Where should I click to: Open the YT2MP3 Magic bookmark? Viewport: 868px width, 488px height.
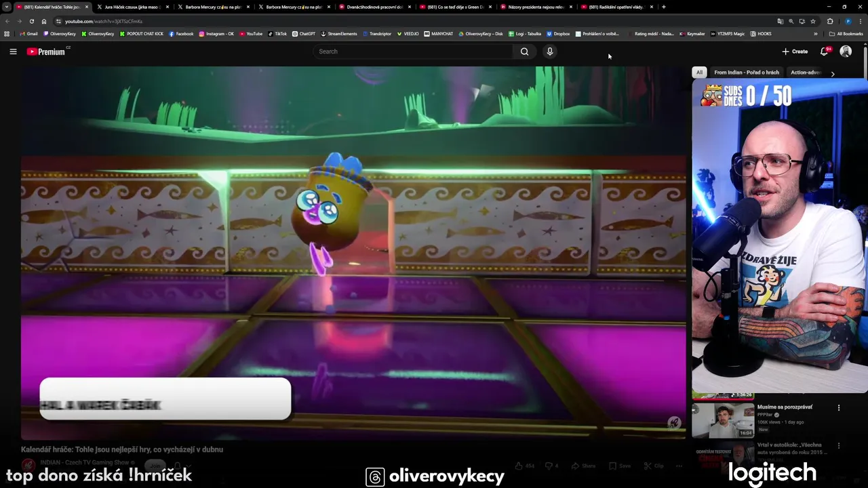[x=727, y=33]
